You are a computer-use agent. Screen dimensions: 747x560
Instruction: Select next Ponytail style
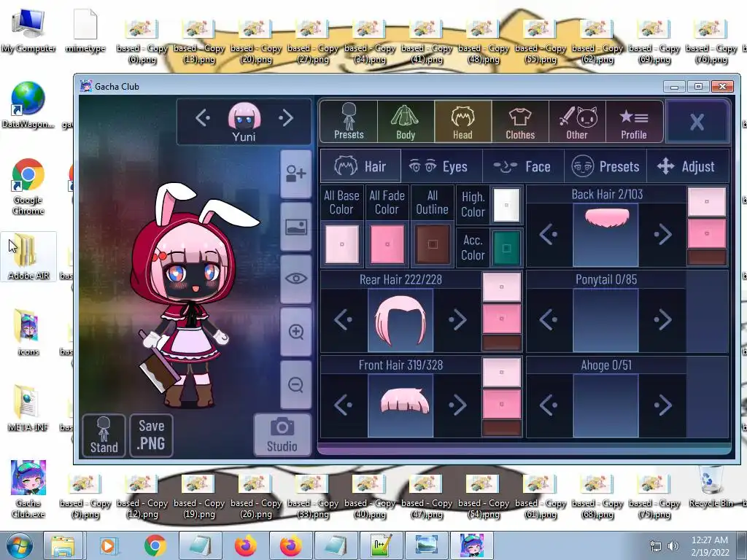click(x=662, y=320)
